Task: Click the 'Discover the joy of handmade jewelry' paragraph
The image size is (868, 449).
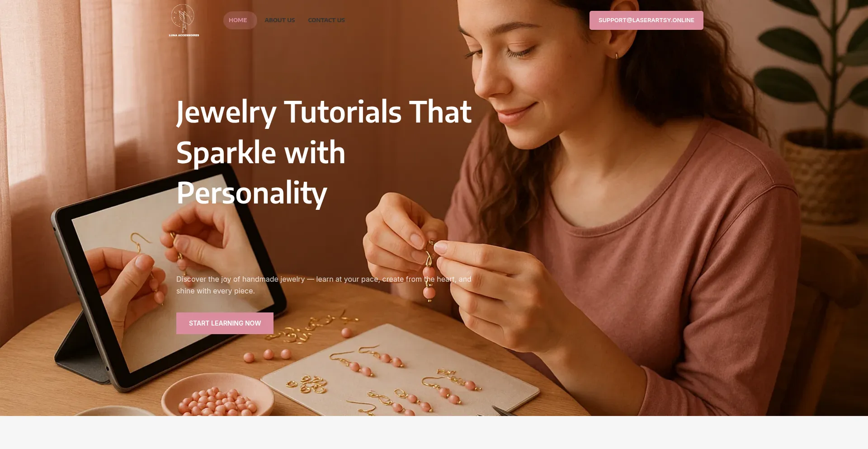Action: pos(324,285)
